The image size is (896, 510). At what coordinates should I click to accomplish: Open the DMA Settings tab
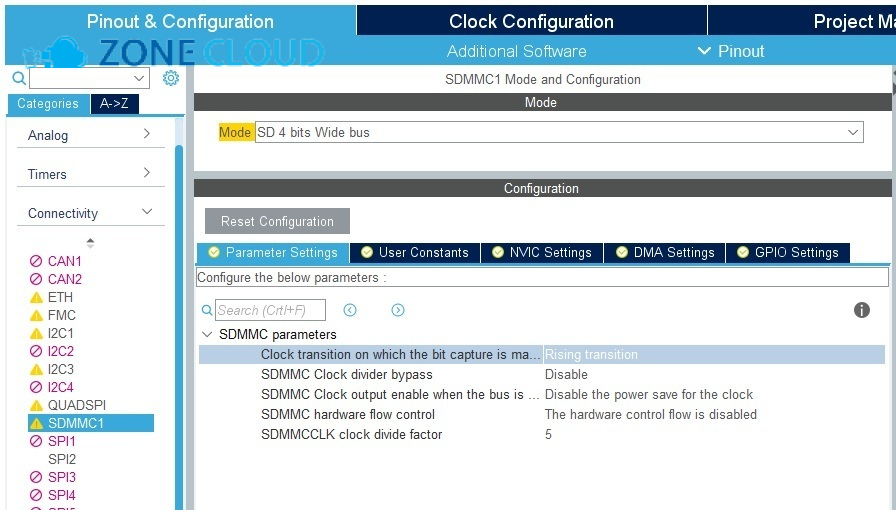click(665, 252)
